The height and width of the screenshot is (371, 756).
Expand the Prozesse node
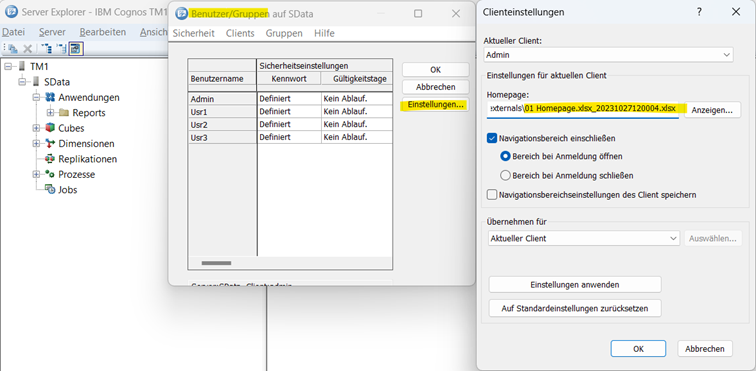(x=36, y=175)
